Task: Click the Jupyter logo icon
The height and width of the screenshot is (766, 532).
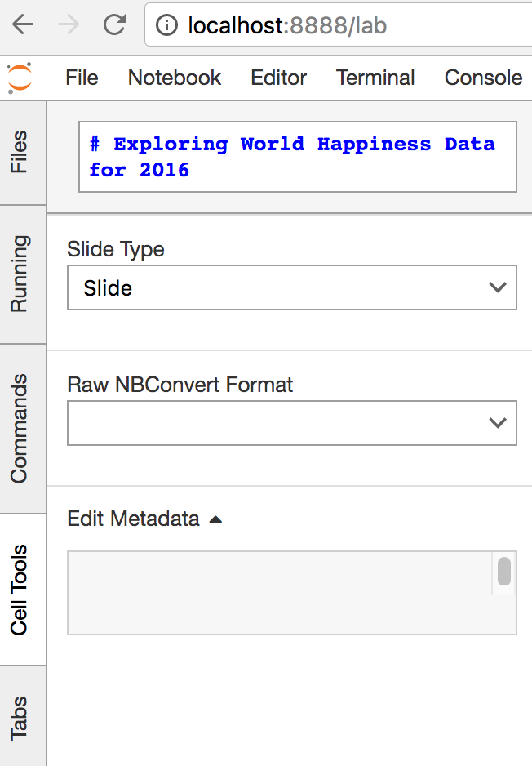Action: (20, 78)
